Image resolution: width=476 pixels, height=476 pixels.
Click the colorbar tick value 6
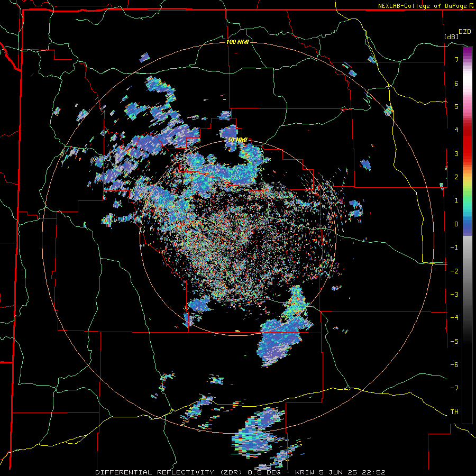(456, 83)
